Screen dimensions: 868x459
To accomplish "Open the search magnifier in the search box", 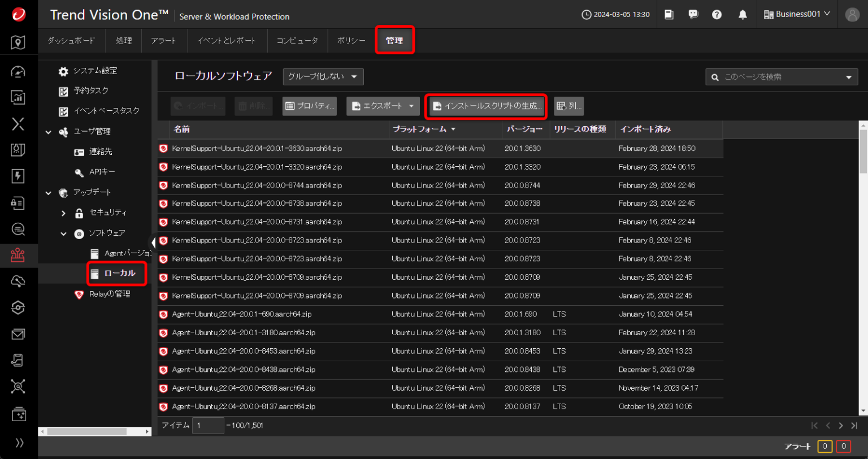I will point(715,76).
